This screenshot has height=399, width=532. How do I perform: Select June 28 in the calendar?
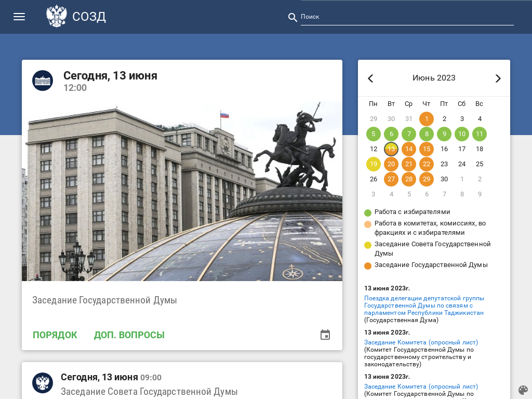(x=409, y=179)
